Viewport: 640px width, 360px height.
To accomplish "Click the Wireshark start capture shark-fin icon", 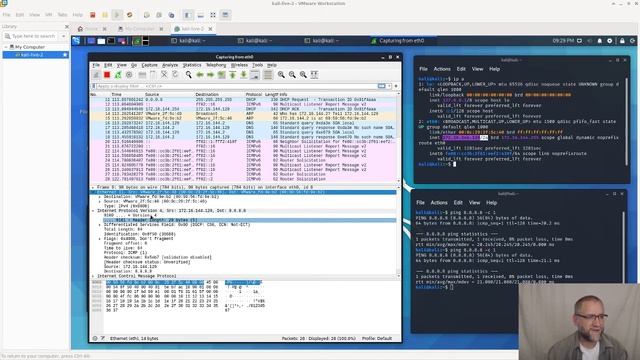I will click(x=96, y=75).
